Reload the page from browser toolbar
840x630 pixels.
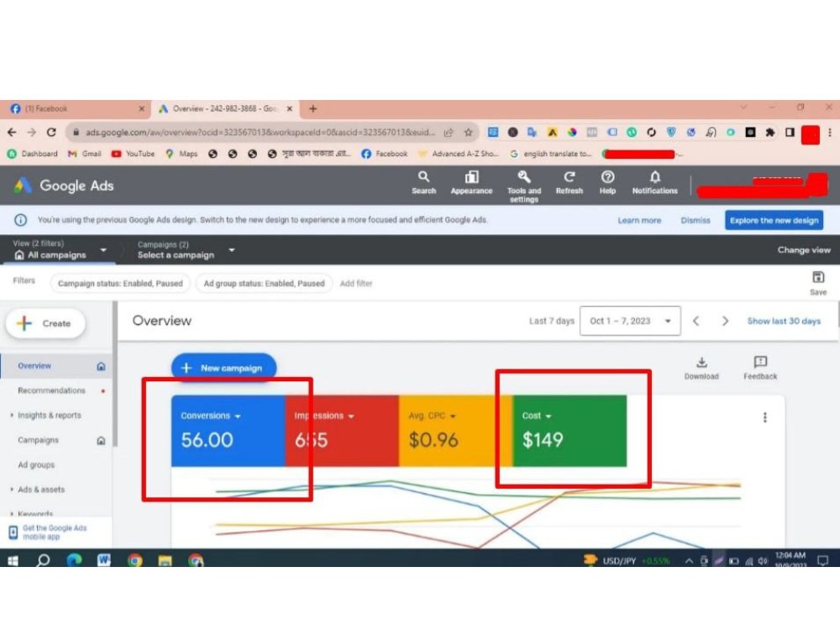(51, 133)
